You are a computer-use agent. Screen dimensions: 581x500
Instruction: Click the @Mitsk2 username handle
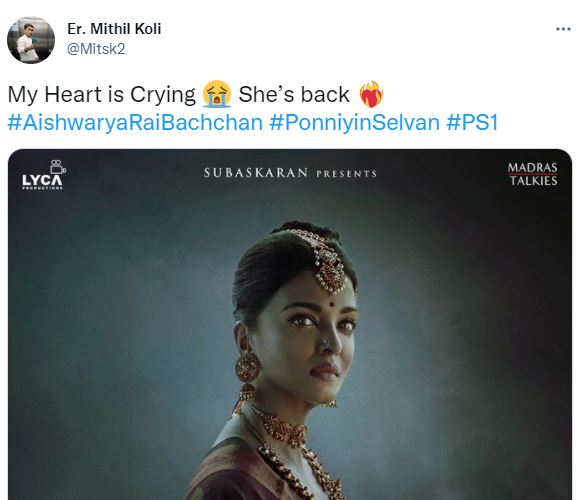[96, 49]
